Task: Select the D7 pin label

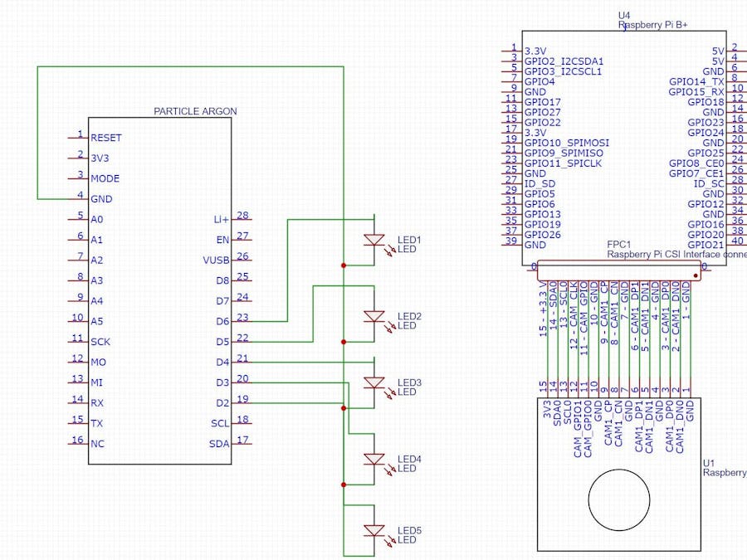Action: [x=223, y=301]
